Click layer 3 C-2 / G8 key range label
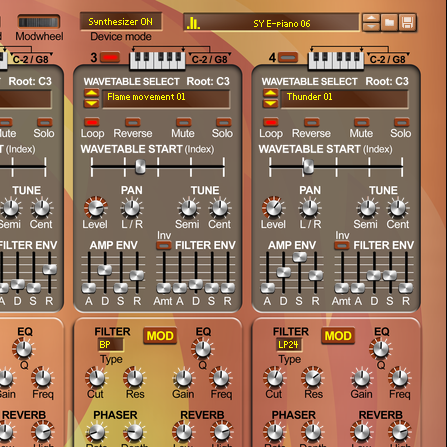Image resolution: width=447 pixels, height=447 pixels. click(x=209, y=59)
